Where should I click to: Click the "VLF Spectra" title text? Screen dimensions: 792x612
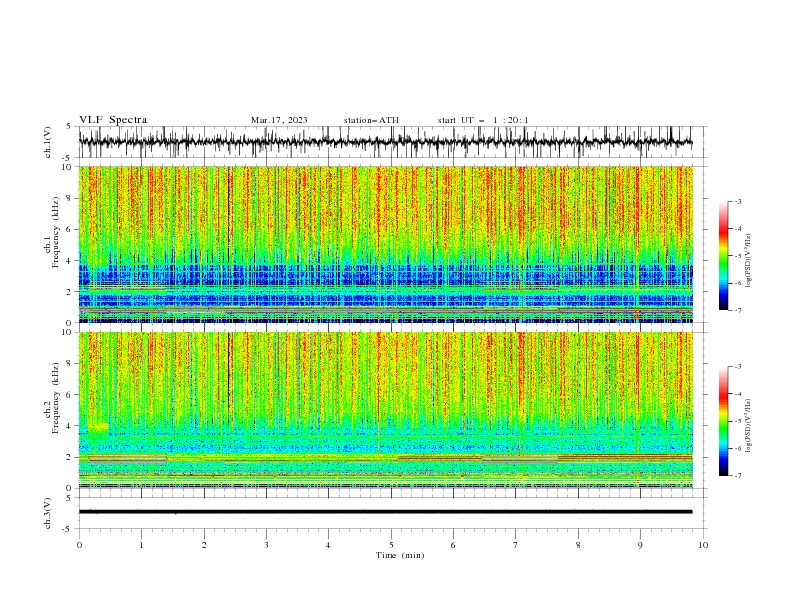coord(113,120)
